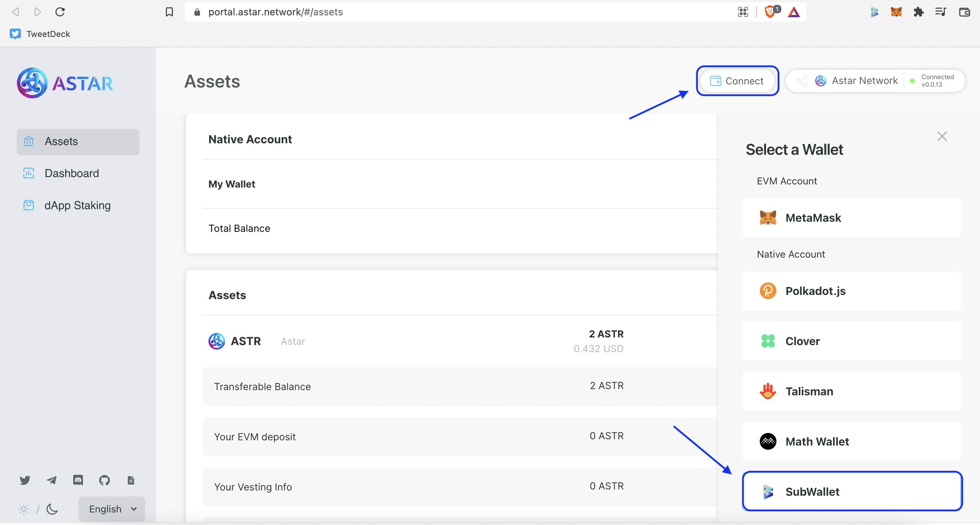The width and height of the screenshot is (980, 525).
Task: Open TweetDeck bookmark
Action: pyautogui.click(x=40, y=34)
